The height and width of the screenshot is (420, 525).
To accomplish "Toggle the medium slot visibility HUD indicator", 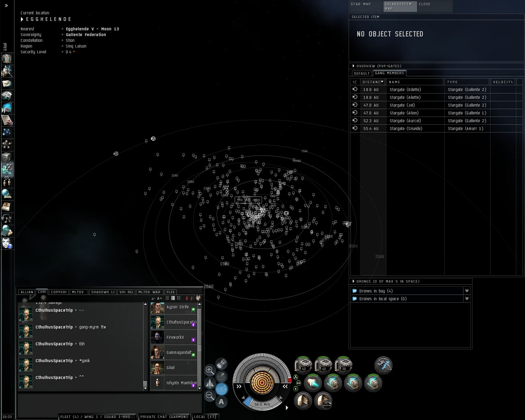I will (298, 383).
